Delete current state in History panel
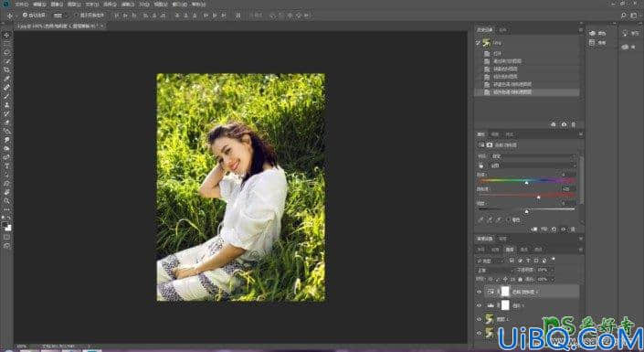 (x=574, y=124)
